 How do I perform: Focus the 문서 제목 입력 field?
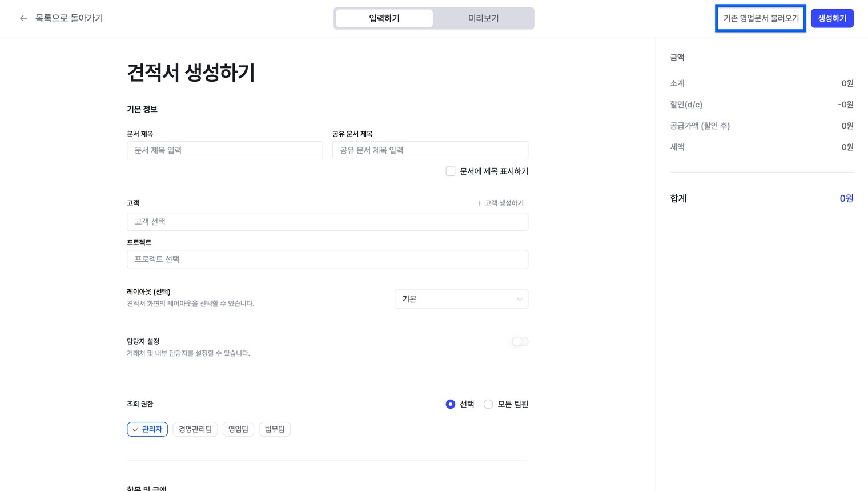pyautogui.click(x=224, y=150)
